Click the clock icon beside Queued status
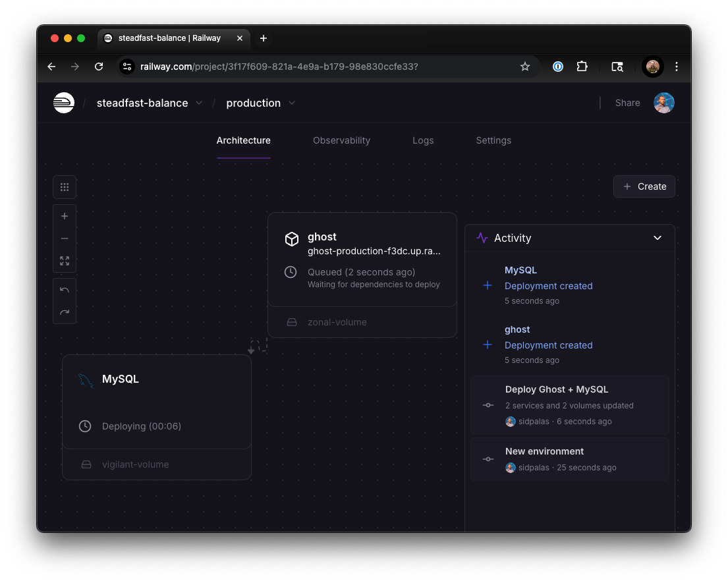Viewport: 728px width, 581px height. [x=291, y=273]
